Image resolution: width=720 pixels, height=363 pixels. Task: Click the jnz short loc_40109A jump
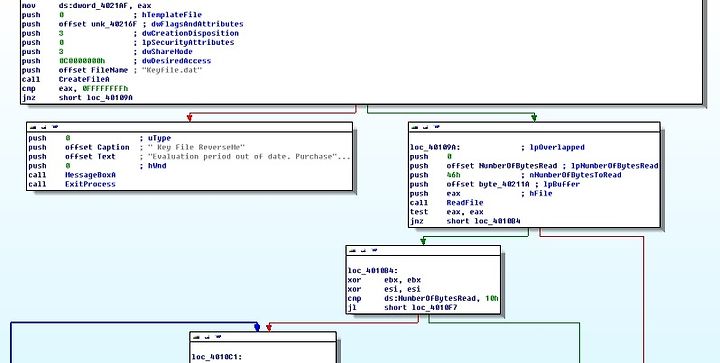77,98
